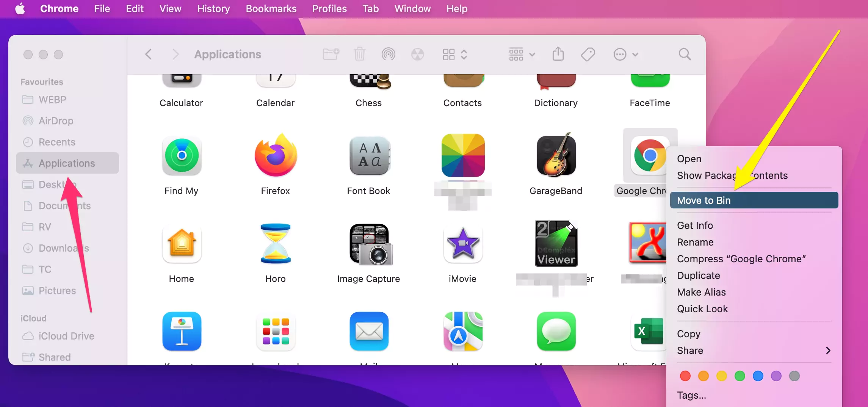Image resolution: width=868 pixels, height=407 pixels.
Task: Select the Horo hourglass app icon
Action: [276, 244]
